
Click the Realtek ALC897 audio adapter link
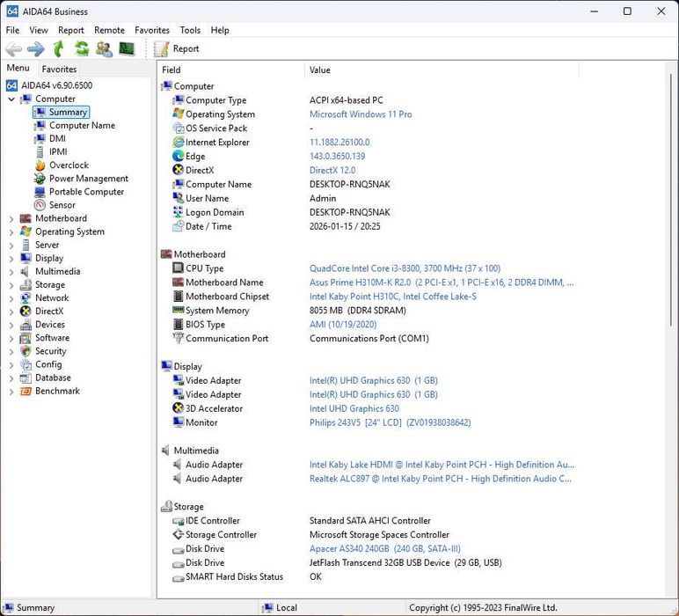(441, 479)
